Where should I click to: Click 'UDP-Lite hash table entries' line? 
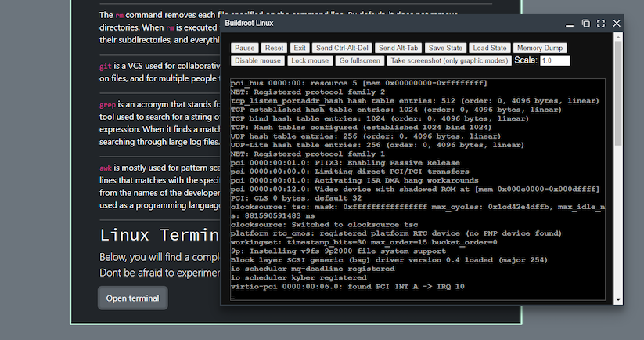377,145
